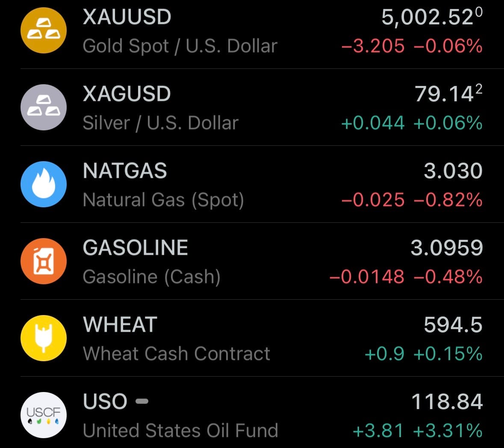Tap the blue flame NATGAS icon
The width and height of the screenshot is (504, 448).
point(44,184)
